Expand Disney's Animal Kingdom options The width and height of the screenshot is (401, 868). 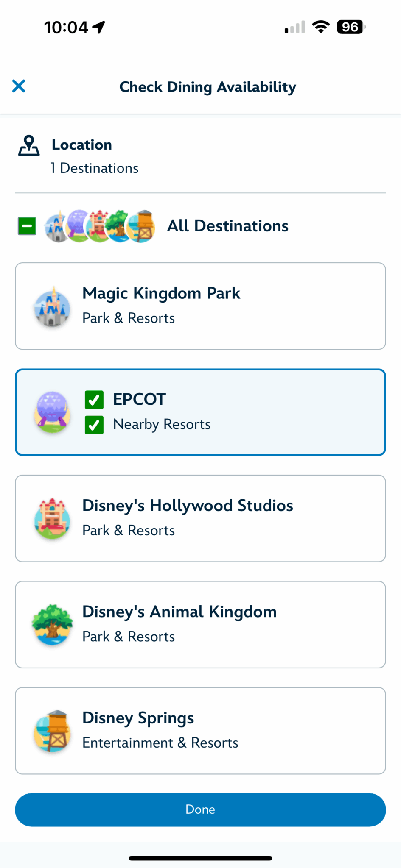point(200,625)
